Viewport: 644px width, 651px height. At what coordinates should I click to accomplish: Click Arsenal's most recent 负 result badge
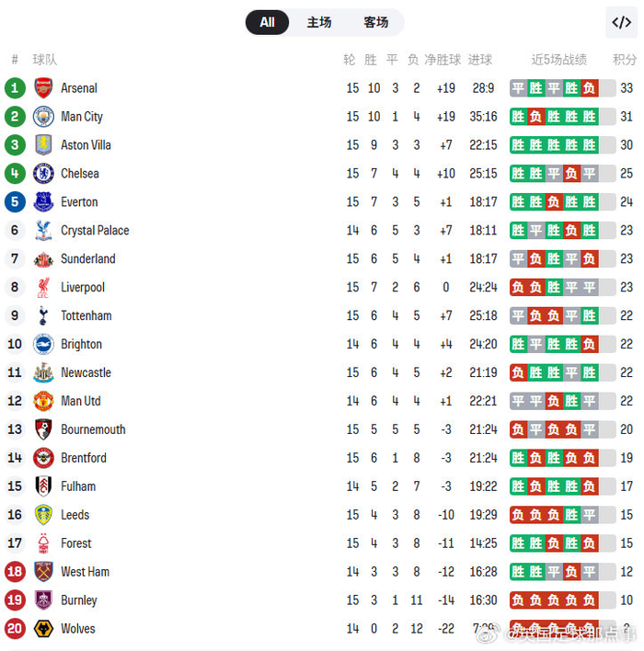point(589,88)
